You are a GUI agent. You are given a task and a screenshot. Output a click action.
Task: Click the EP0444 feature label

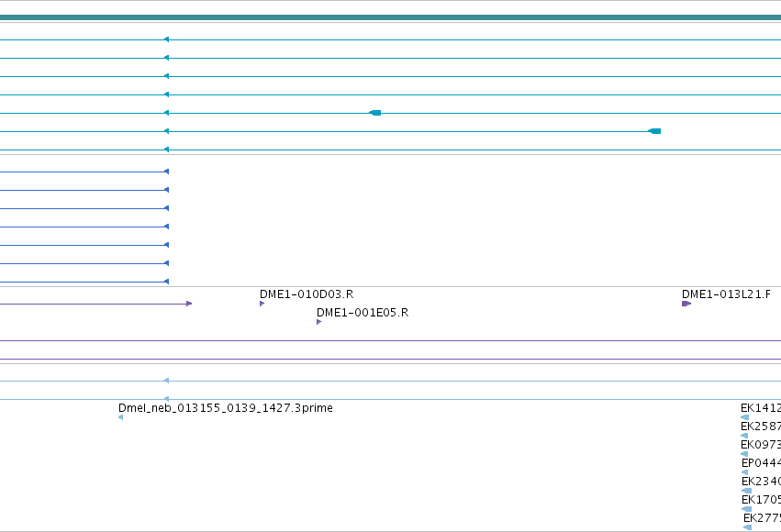(761, 463)
